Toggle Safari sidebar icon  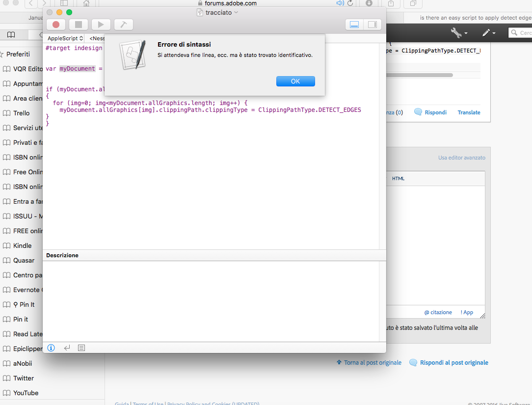pos(64,3)
